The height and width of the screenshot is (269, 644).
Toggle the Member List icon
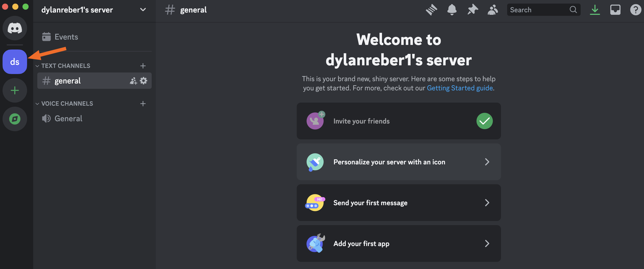(x=493, y=10)
